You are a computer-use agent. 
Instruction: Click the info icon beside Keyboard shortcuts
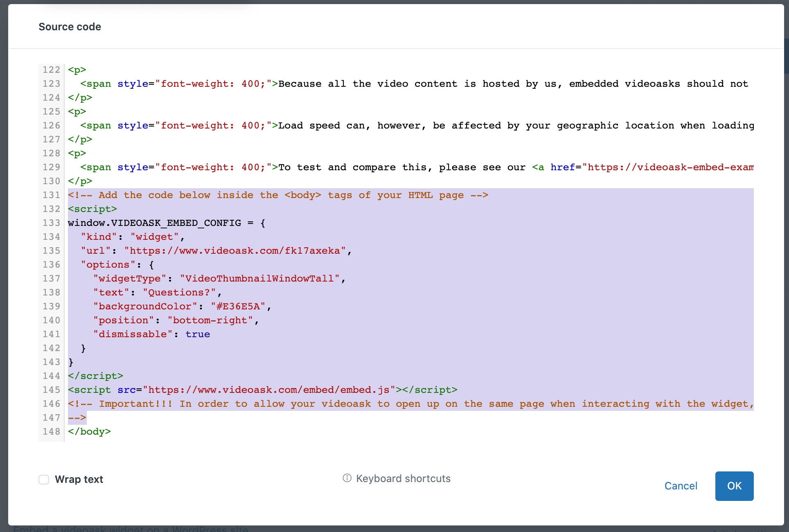click(x=347, y=478)
